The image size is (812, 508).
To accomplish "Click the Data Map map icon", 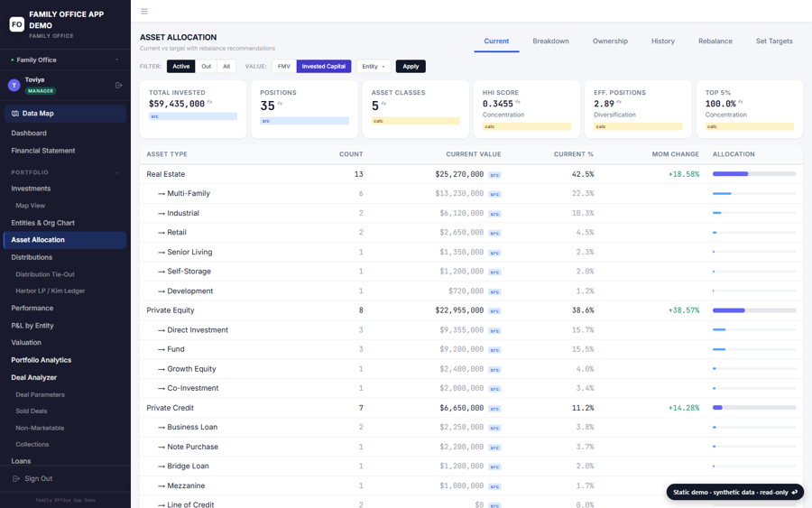I will pos(15,114).
